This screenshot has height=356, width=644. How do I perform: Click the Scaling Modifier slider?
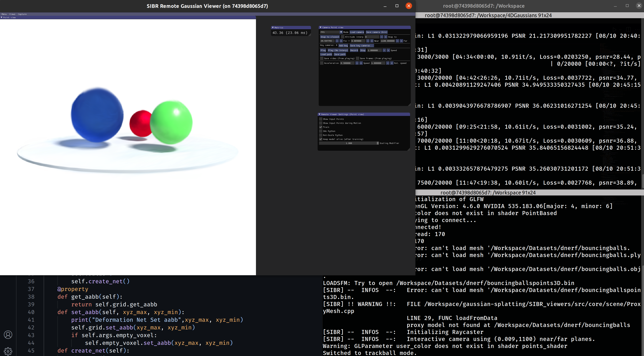(349, 143)
